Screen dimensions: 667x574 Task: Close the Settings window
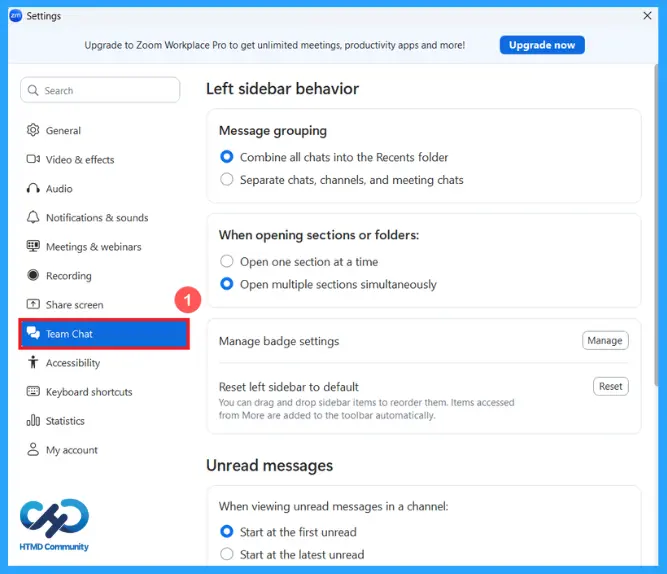(x=647, y=16)
